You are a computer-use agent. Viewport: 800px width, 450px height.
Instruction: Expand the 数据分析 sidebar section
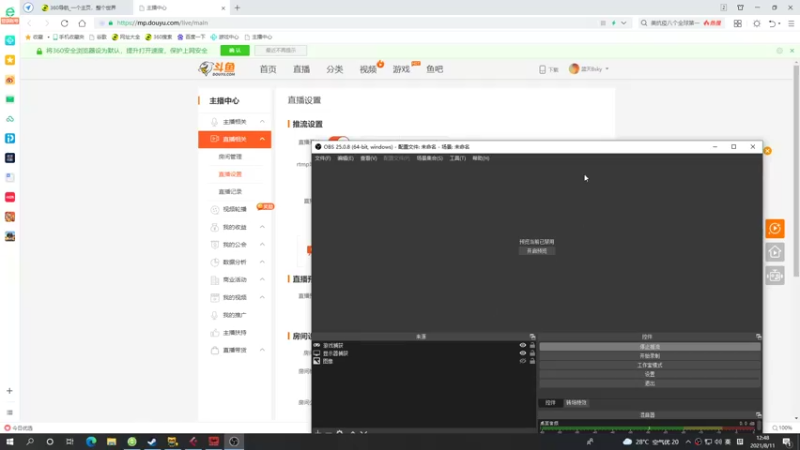click(x=235, y=262)
